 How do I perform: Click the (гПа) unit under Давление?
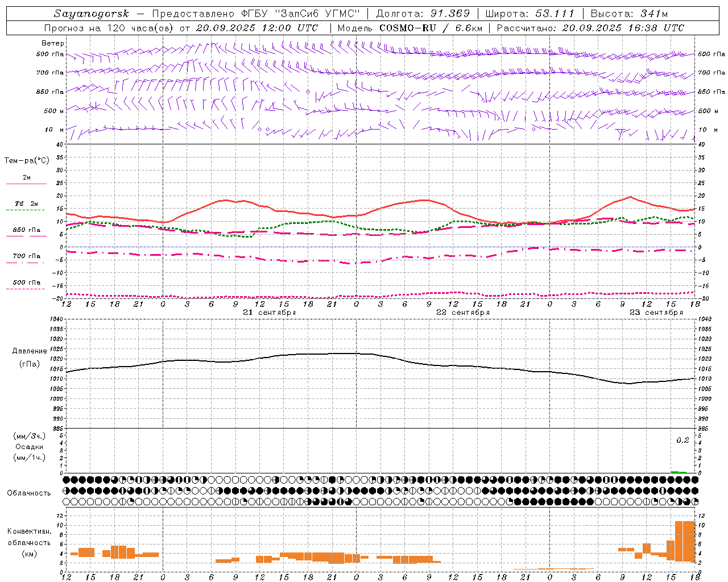tap(30, 364)
